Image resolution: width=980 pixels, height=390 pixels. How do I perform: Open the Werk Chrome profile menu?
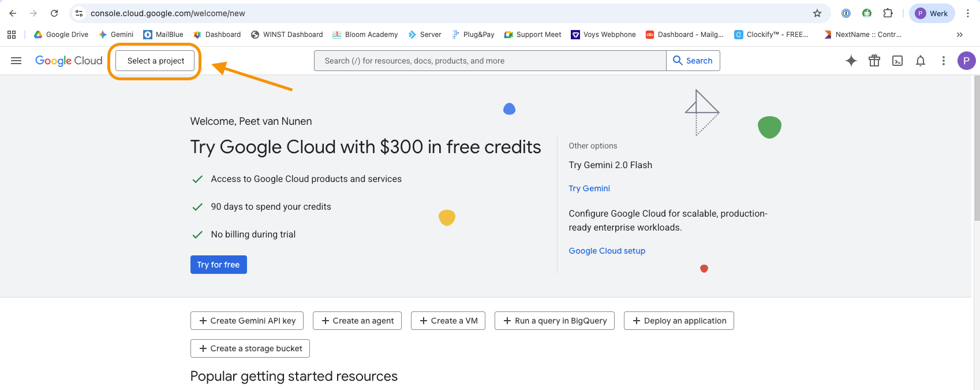[932, 13]
